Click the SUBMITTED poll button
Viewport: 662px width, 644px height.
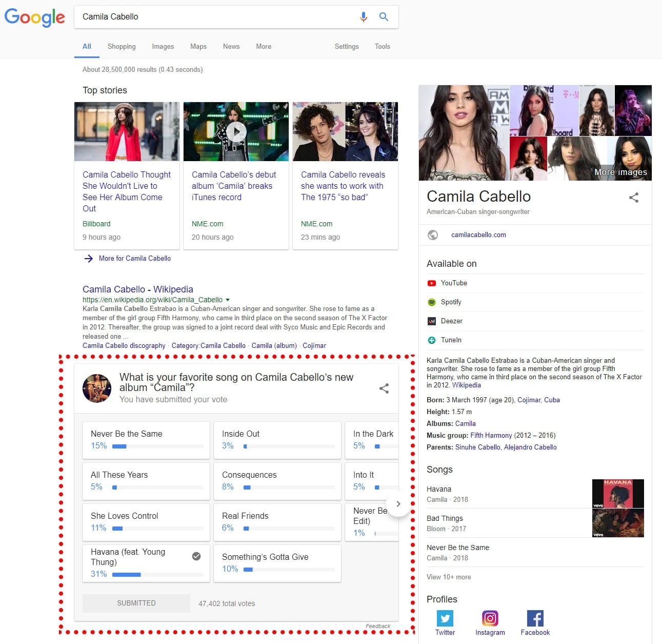(x=136, y=603)
